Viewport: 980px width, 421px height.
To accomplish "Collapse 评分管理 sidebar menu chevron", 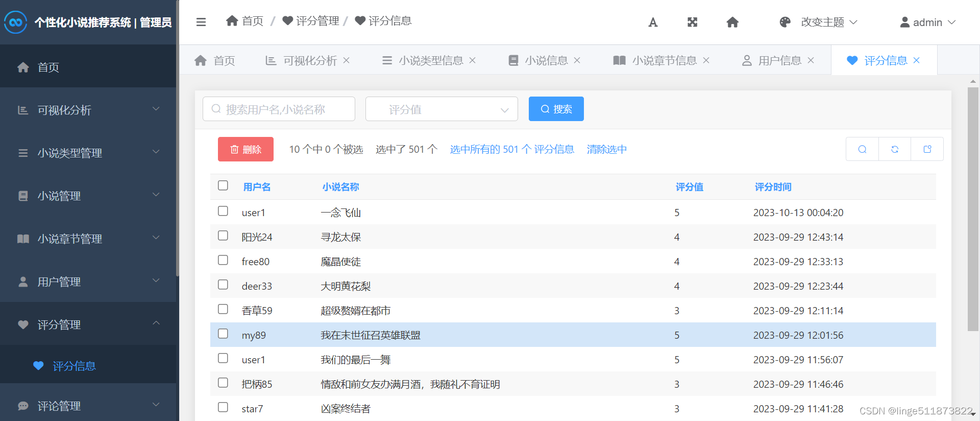I will (156, 323).
